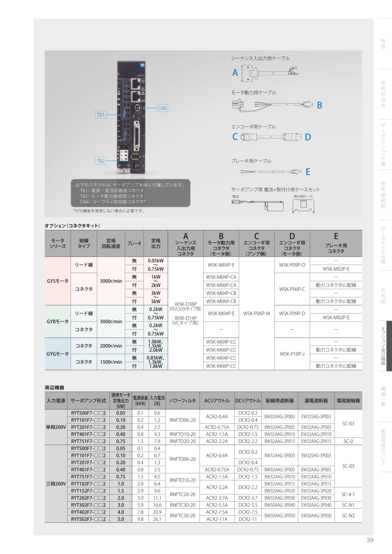The height and width of the screenshot is (554, 392).
Task: Open the 機器一覧 side tab
Action: click(x=384, y=396)
